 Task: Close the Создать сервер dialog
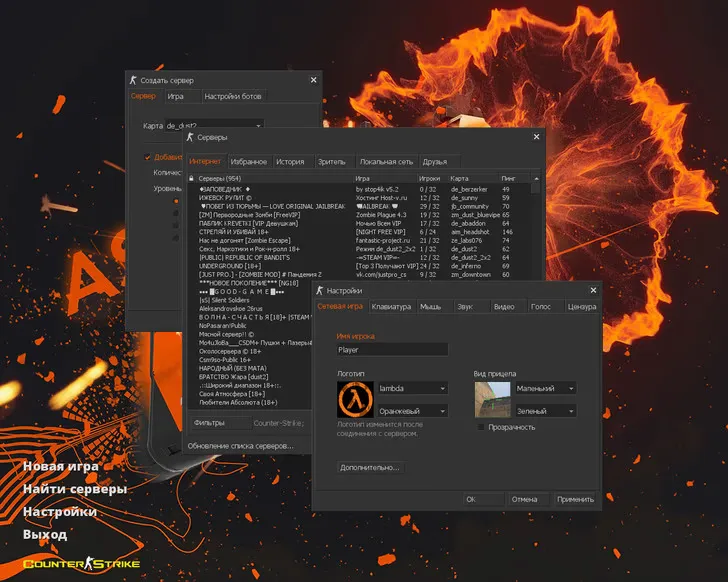(313, 80)
